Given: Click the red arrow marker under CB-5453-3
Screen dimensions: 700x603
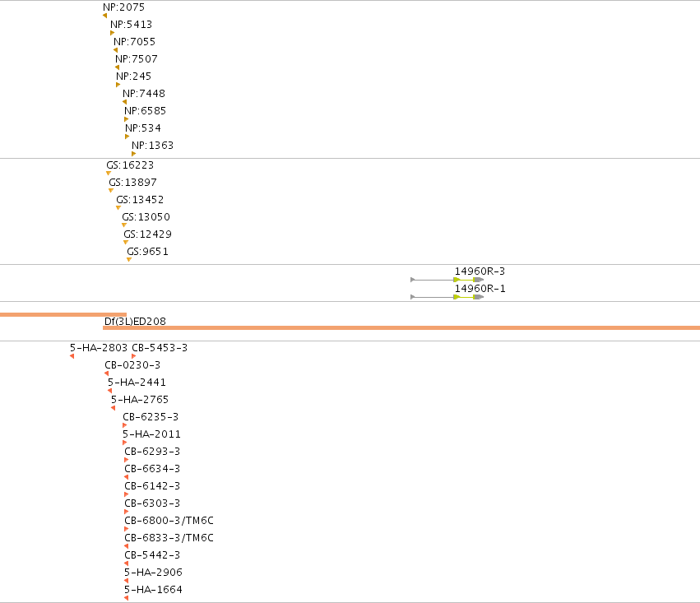Looking at the screenshot, I should tap(133, 356).
